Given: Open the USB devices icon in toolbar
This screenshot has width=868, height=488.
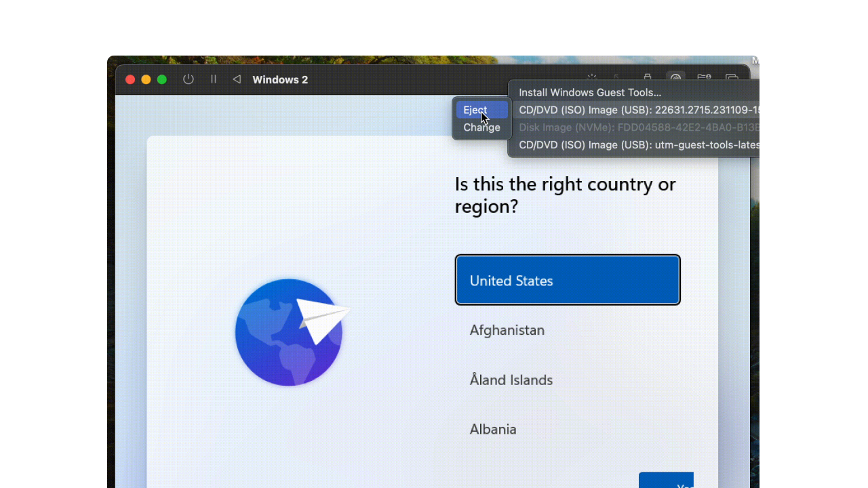Looking at the screenshot, I should (648, 79).
